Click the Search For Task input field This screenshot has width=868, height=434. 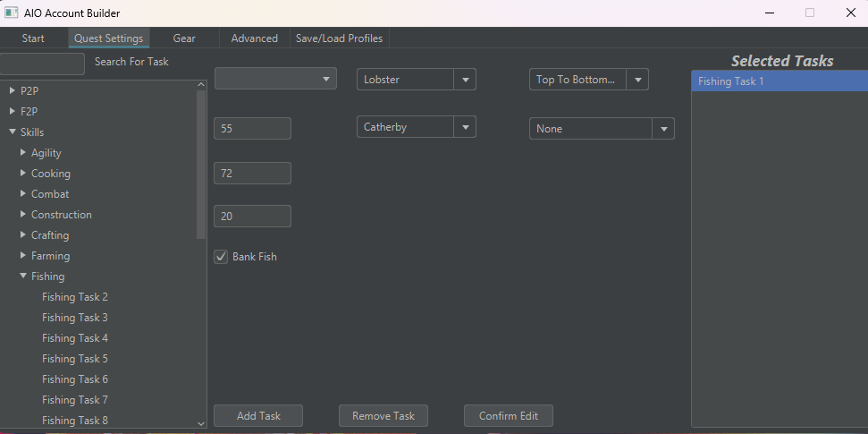(x=42, y=64)
